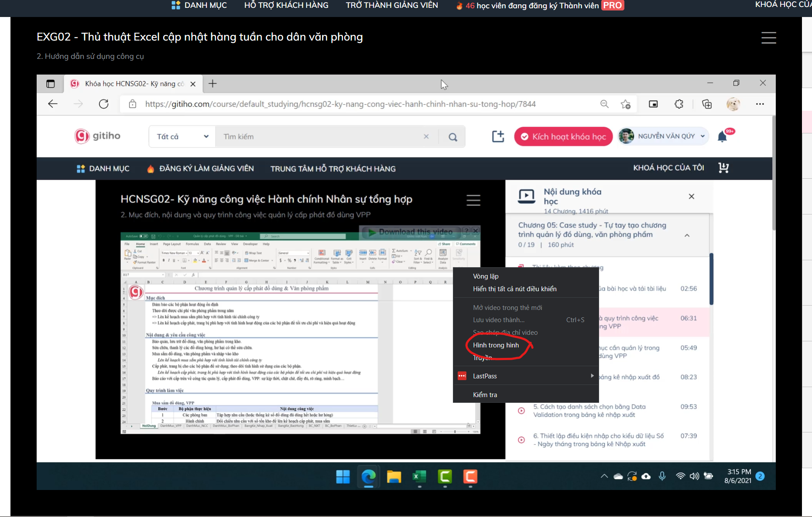
Task: Open Edge settings and more menu
Action: click(x=760, y=104)
